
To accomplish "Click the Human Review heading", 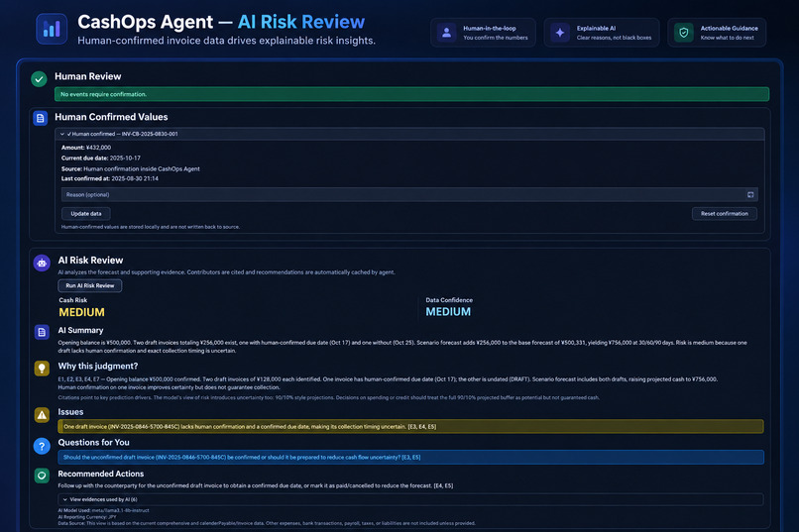I will [x=87, y=76].
